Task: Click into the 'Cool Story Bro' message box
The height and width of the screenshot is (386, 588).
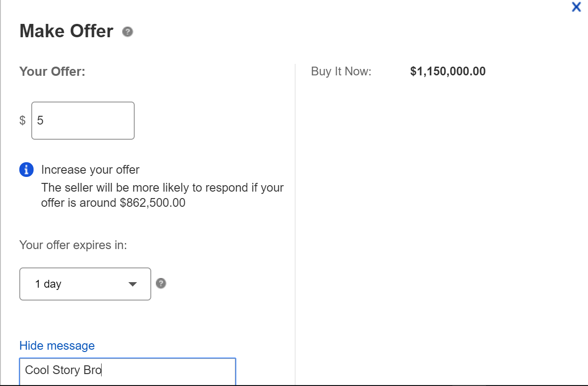Action: (x=127, y=370)
